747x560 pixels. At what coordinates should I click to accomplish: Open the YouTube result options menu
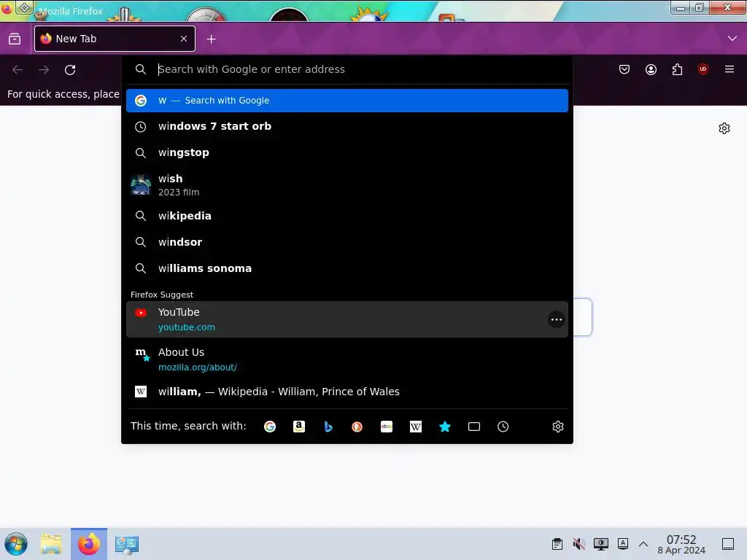coord(557,319)
